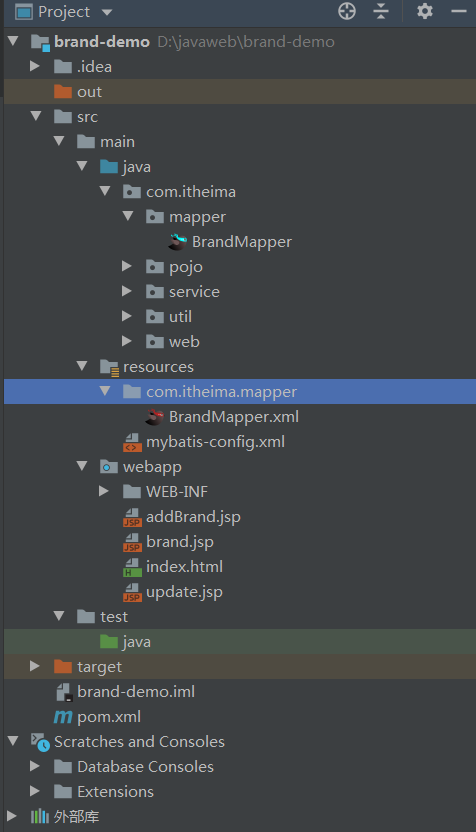Select the BrandMapper interface file name
This screenshot has width=476, height=832.
242,242
